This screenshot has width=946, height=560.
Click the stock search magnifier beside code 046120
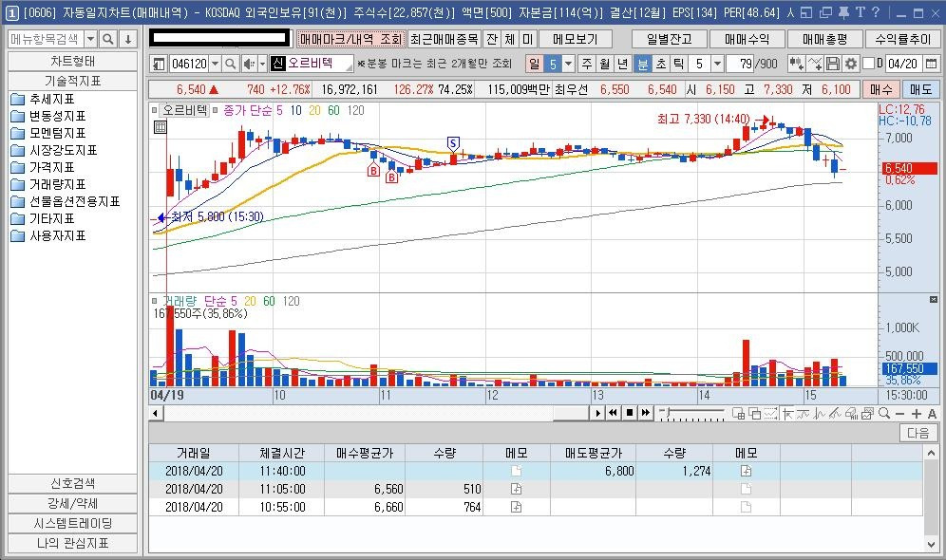231,64
